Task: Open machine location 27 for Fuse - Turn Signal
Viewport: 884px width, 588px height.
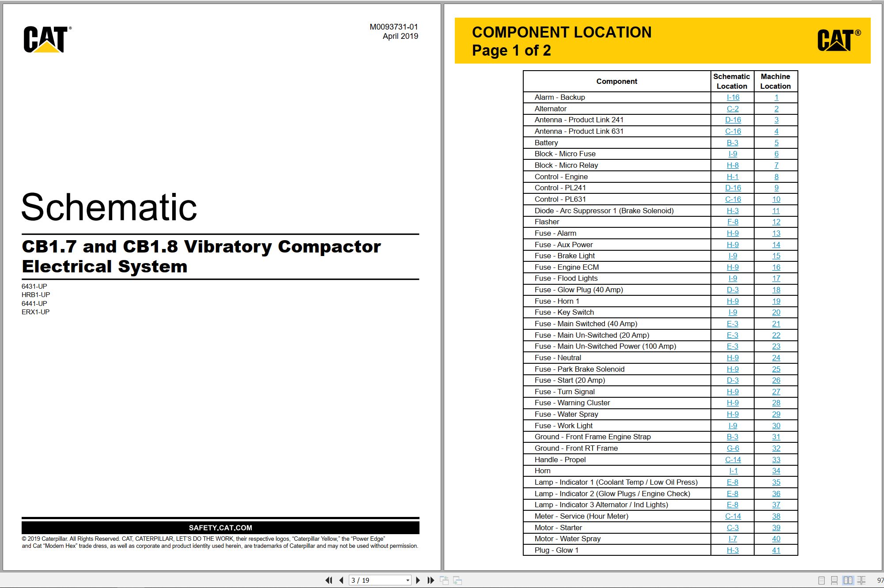Action: pyautogui.click(x=776, y=392)
